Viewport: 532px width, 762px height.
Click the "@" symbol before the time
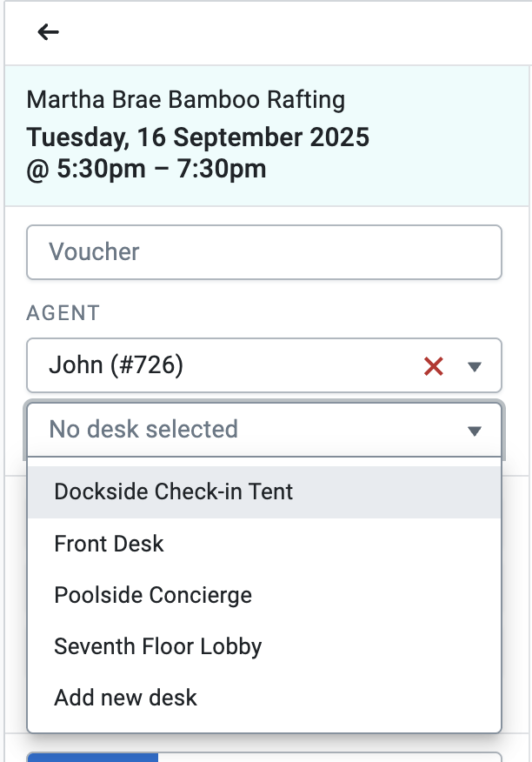coord(37,168)
